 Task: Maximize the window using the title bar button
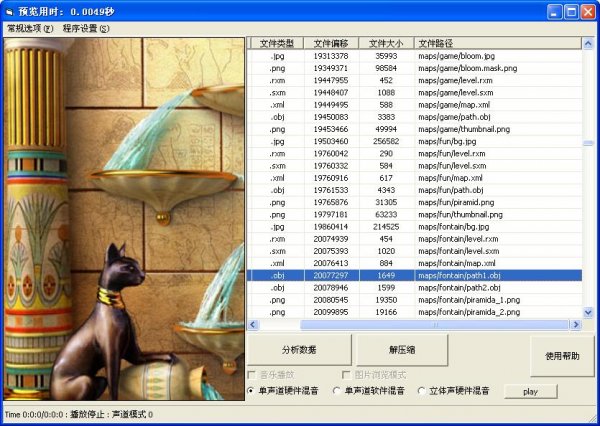571,11
